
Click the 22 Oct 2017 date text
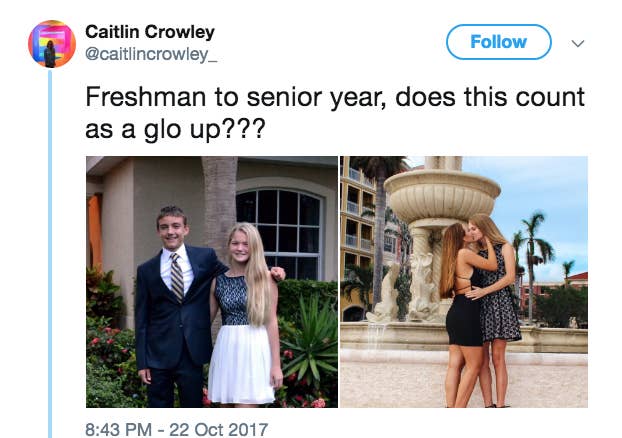coord(219,430)
